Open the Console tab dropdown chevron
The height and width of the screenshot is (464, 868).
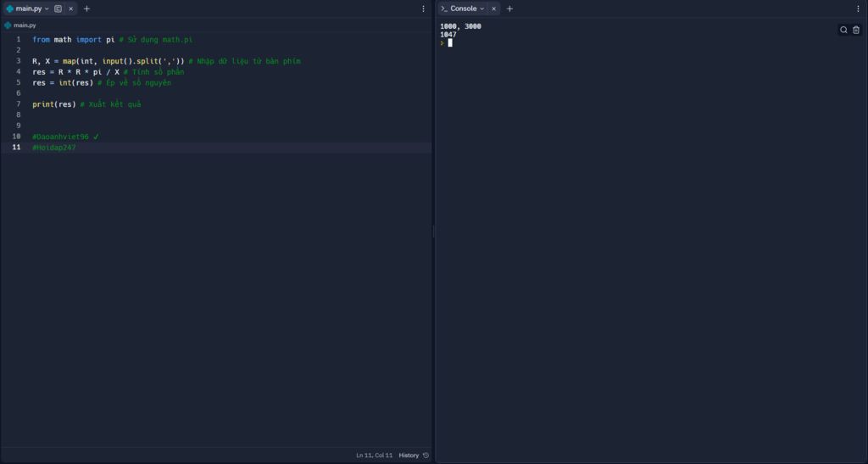click(x=482, y=8)
